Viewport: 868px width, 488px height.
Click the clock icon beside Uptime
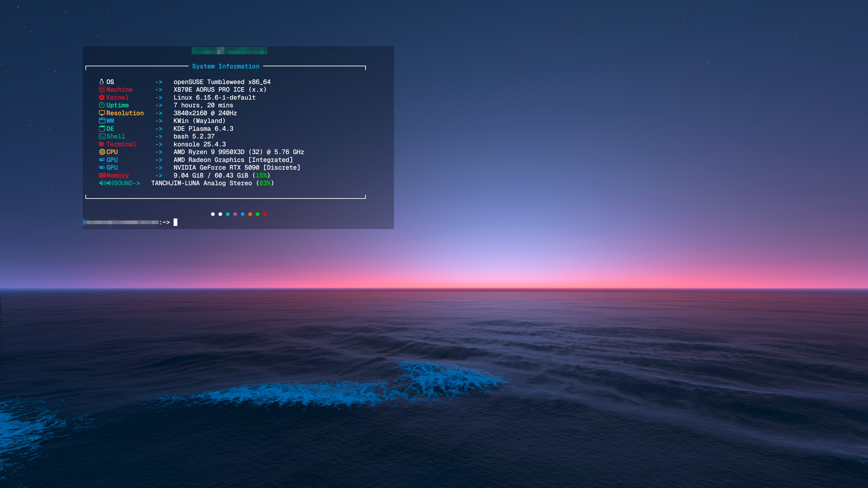tap(101, 105)
